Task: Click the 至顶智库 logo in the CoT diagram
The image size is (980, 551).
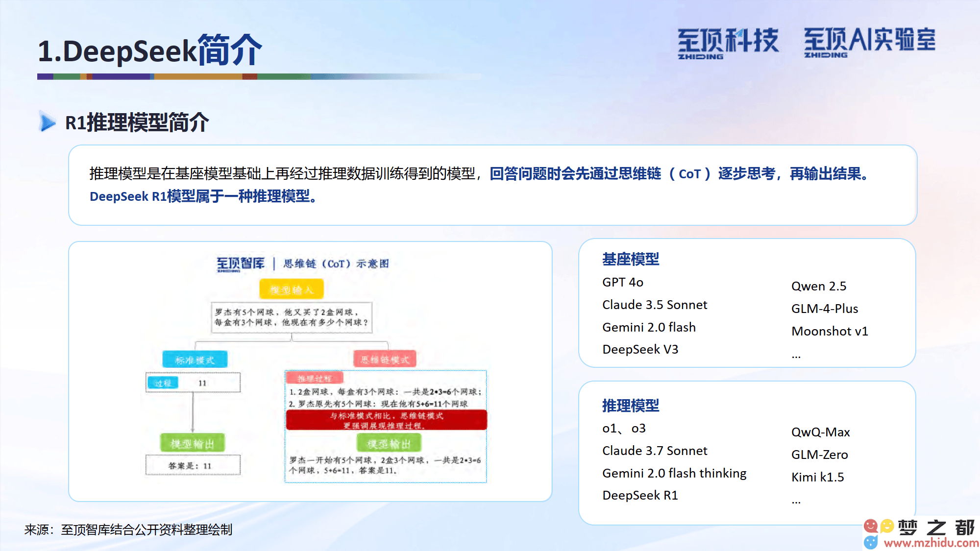Action: [x=241, y=264]
